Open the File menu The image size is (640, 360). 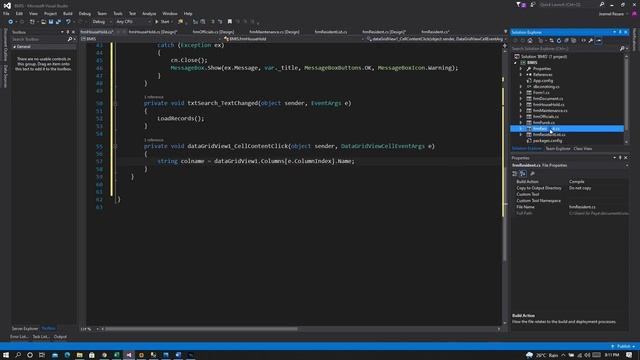point(6,13)
